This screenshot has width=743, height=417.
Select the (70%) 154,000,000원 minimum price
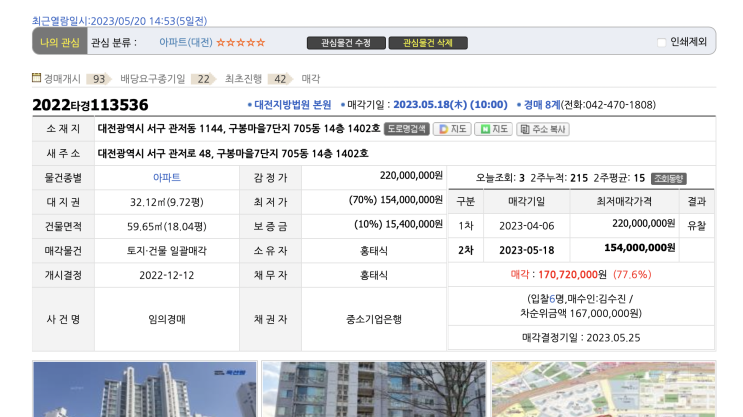pyautogui.click(x=396, y=200)
